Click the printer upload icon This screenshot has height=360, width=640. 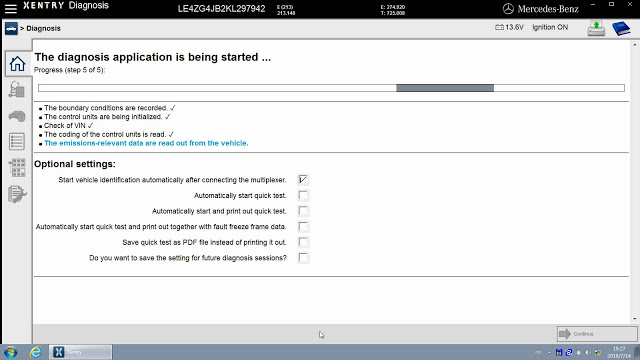[x=596, y=28]
